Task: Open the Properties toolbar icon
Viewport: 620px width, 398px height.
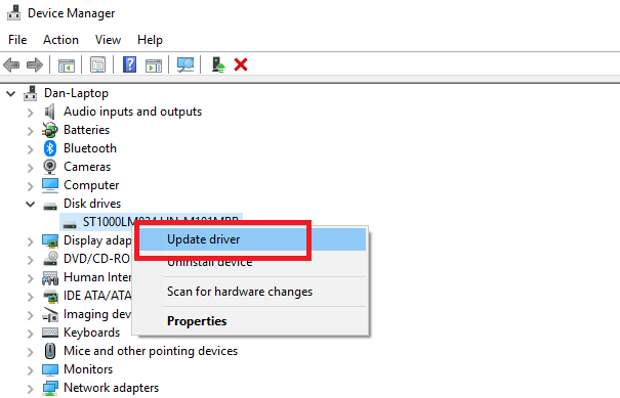Action: tap(98, 64)
